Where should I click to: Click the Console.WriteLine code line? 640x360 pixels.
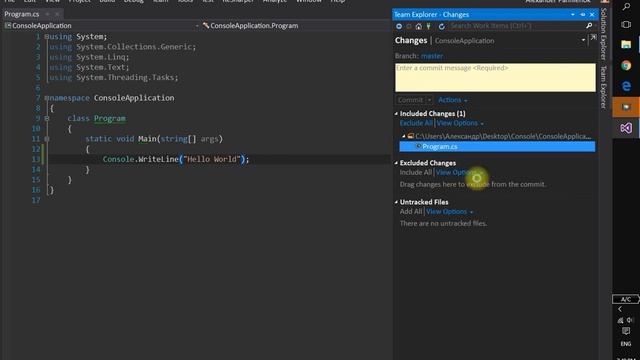(x=176, y=159)
